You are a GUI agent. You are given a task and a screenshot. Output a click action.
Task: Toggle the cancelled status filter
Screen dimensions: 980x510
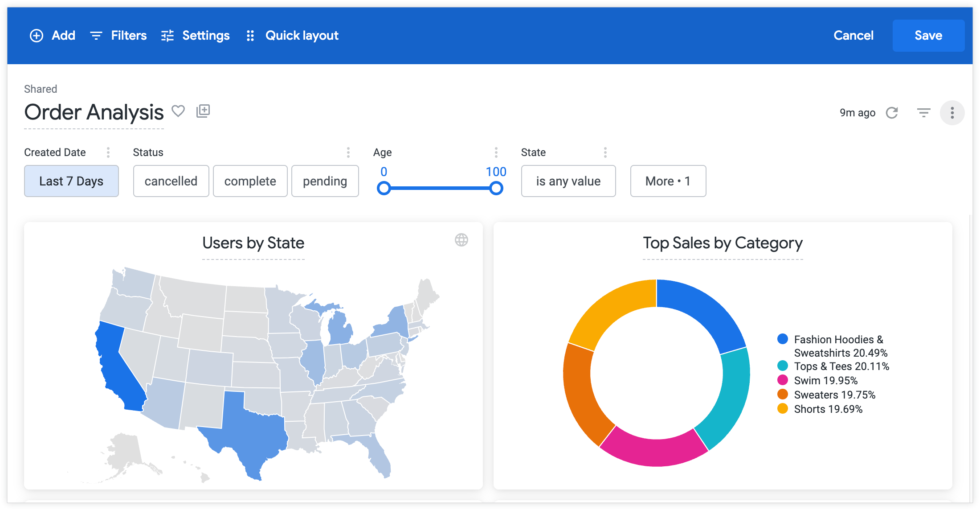(x=171, y=181)
